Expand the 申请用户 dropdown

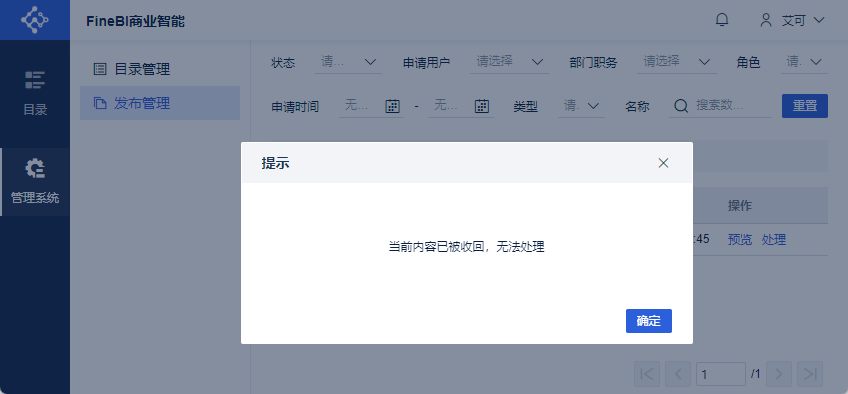(x=509, y=62)
